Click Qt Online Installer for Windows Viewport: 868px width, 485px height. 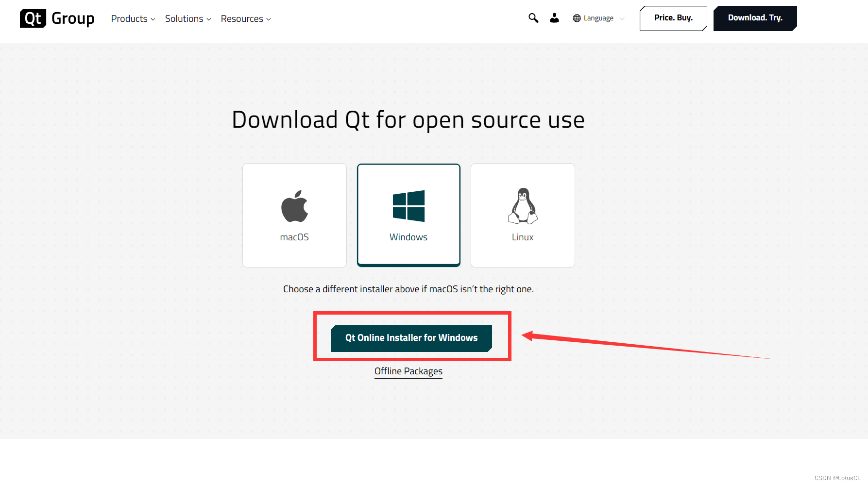(411, 337)
